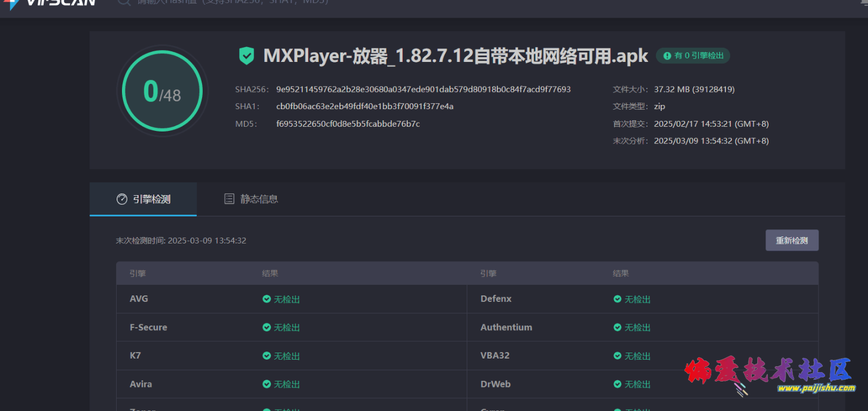Click the AVG engine name
The image size is (868, 411).
pos(139,299)
